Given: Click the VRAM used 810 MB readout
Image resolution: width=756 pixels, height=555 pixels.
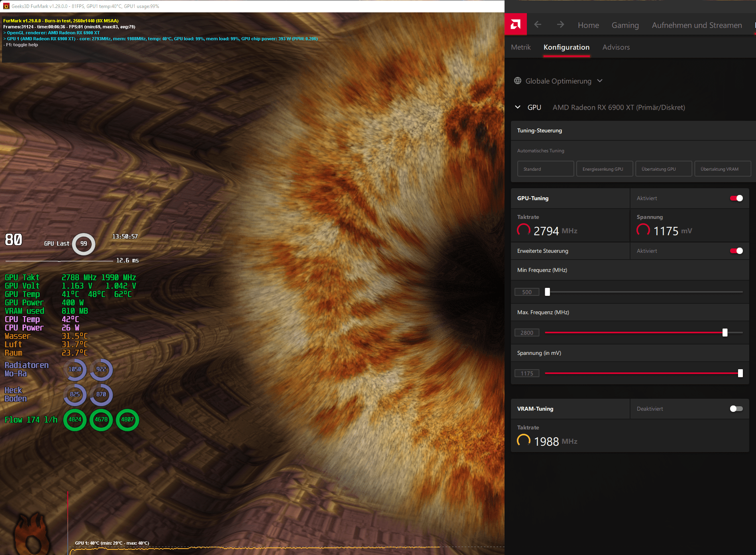Looking at the screenshot, I should tap(46, 311).
